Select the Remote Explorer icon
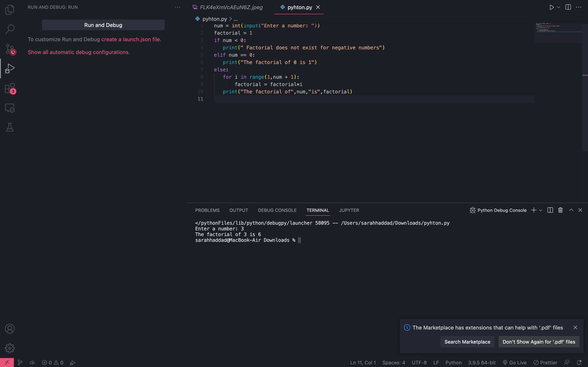Viewport: 588px width, 367px height. pos(10,107)
